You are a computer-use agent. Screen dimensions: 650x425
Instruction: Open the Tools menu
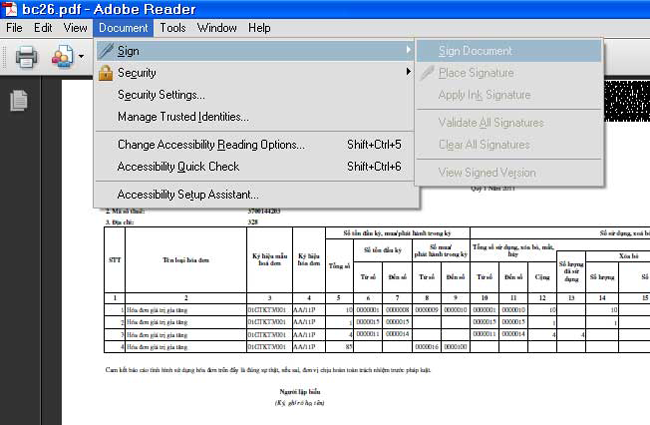pyautogui.click(x=172, y=28)
